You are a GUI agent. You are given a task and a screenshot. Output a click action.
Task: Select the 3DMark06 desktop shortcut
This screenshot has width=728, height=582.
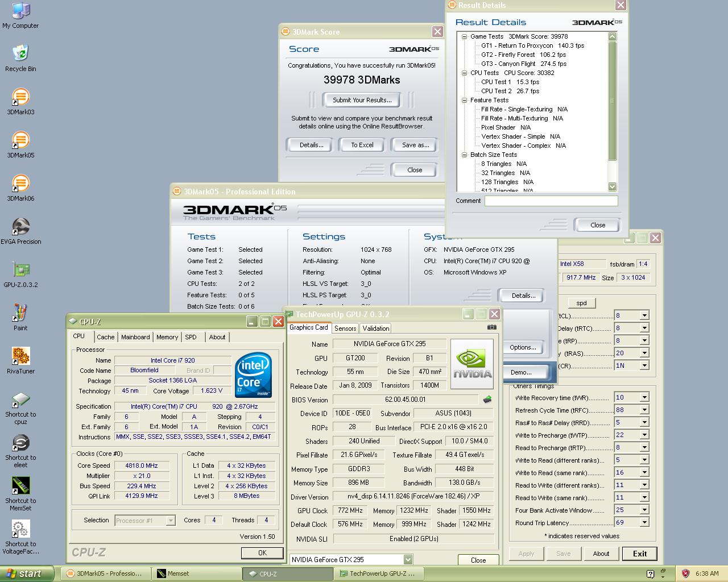pyautogui.click(x=20, y=188)
